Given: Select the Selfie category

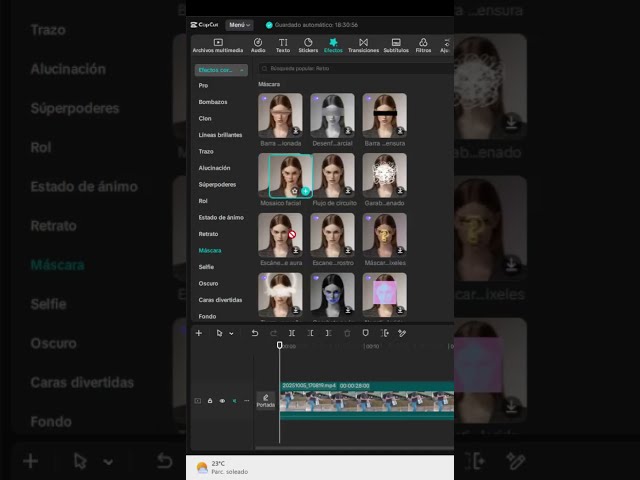Looking at the screenshot, I should [206, 267].
